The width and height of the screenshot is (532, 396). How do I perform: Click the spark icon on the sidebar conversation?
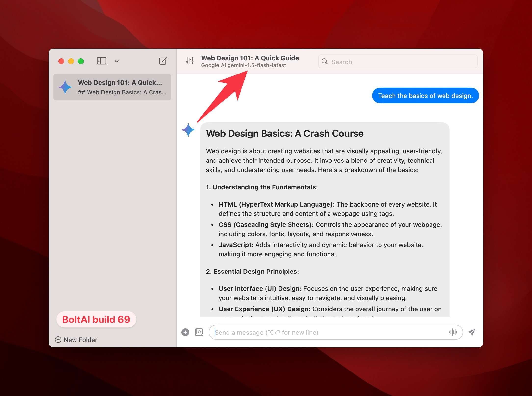(x=65, y=87)
